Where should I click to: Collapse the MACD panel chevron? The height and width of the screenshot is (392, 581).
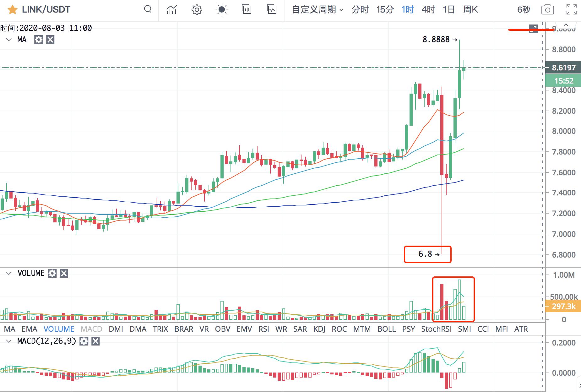pos(9,341)
